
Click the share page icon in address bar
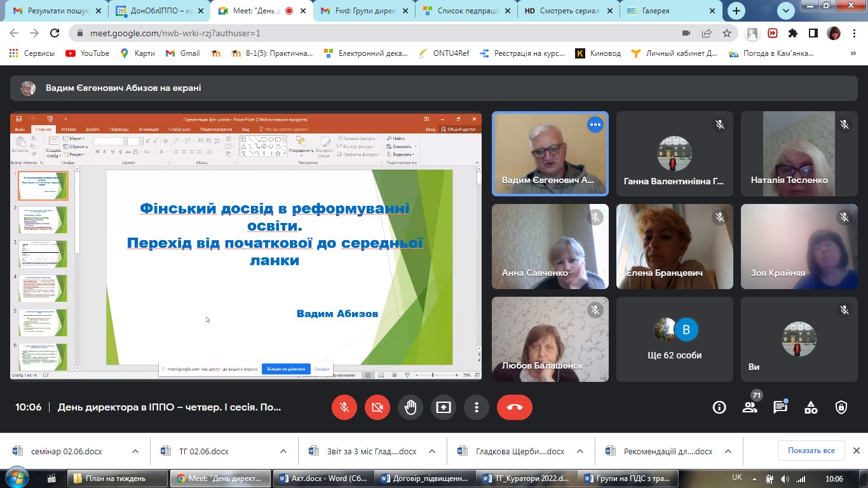[x=707, y=33]
